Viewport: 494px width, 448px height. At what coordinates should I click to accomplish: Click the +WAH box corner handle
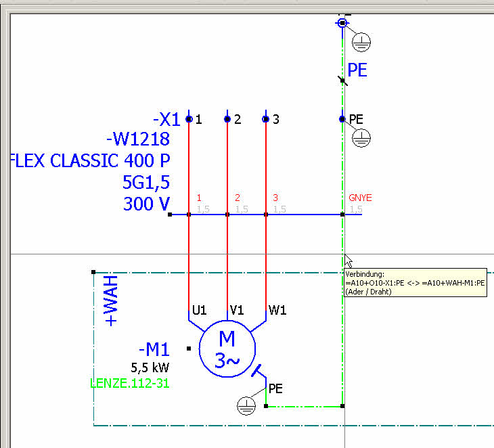coord(93,272)
